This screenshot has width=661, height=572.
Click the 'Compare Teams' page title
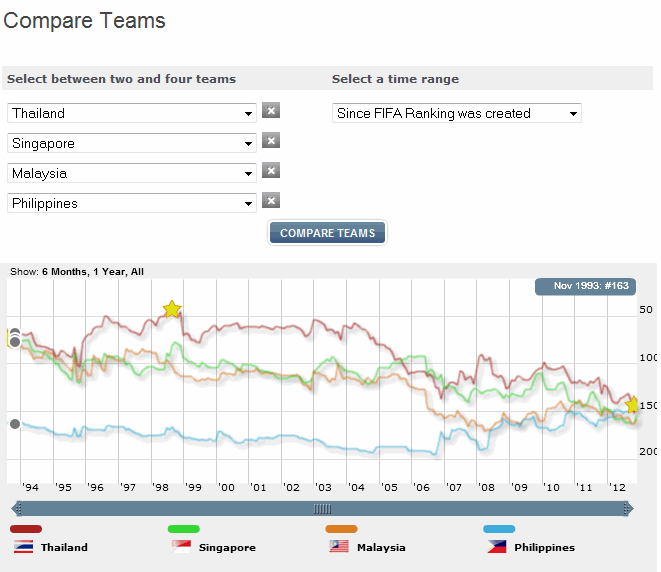(84, 20)
